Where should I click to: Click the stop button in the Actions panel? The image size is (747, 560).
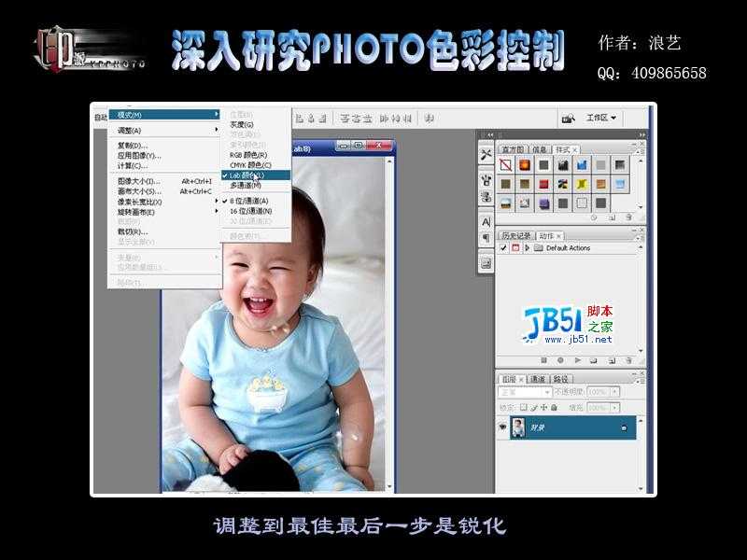(x=543, y=360)
